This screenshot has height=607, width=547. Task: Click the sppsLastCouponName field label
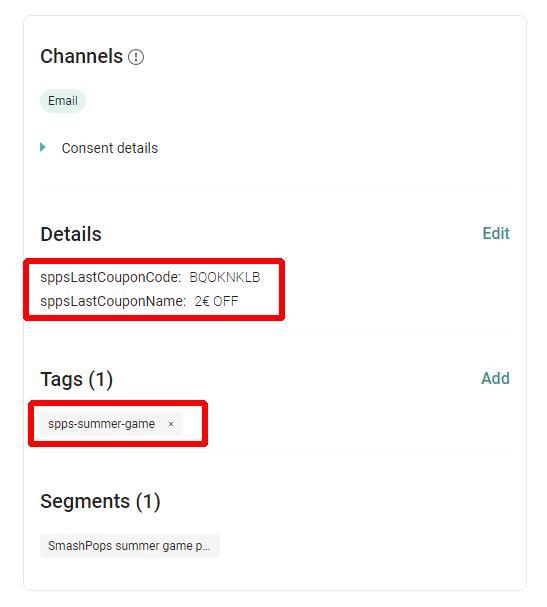[x=113, y=301]
